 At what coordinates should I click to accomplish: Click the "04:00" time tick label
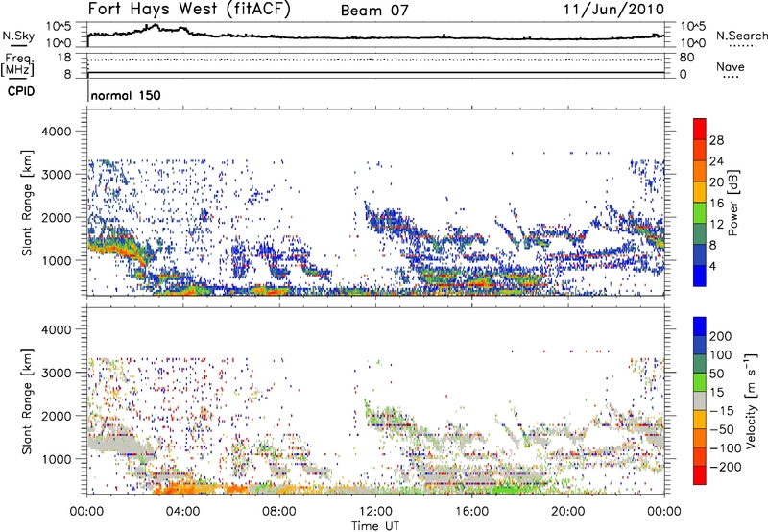click(182, 512)
